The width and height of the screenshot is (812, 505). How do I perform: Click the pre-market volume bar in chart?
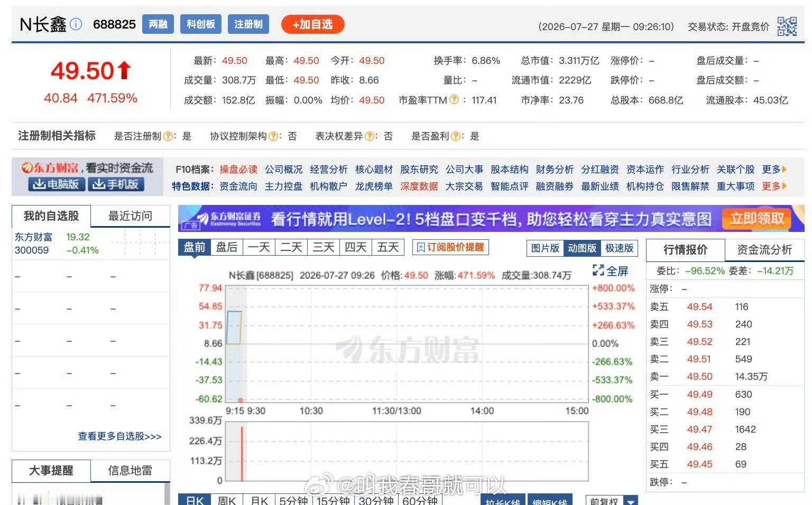click(242, 453)
